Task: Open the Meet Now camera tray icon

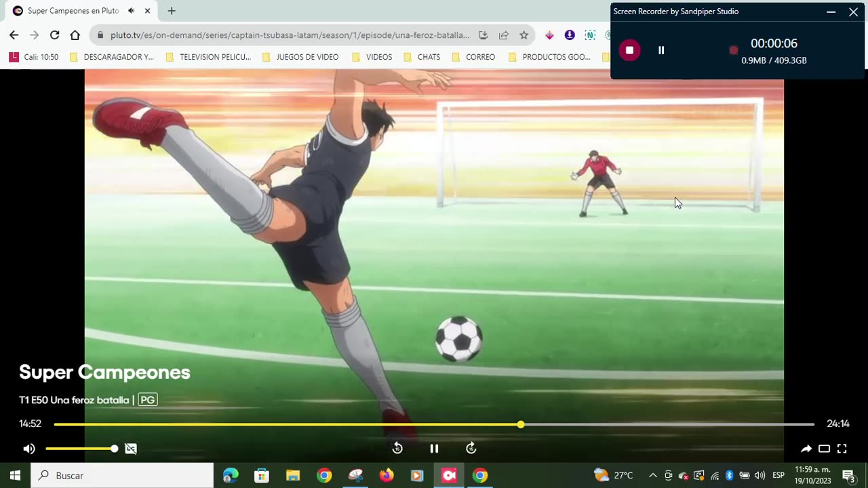Action: pyautogui.click(x=668, y=475)
